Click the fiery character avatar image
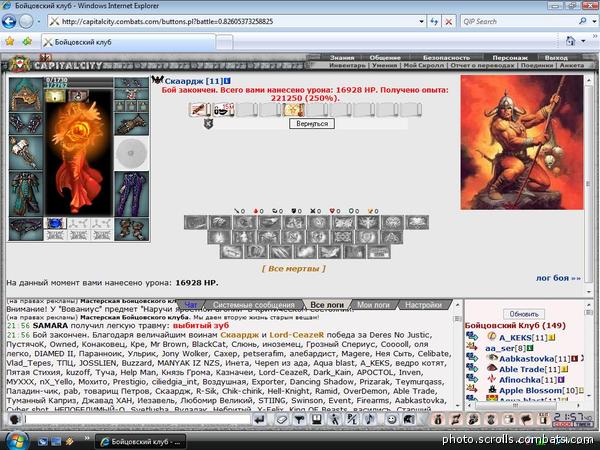Screen dimensions: 600x450 tap(78, 158)
